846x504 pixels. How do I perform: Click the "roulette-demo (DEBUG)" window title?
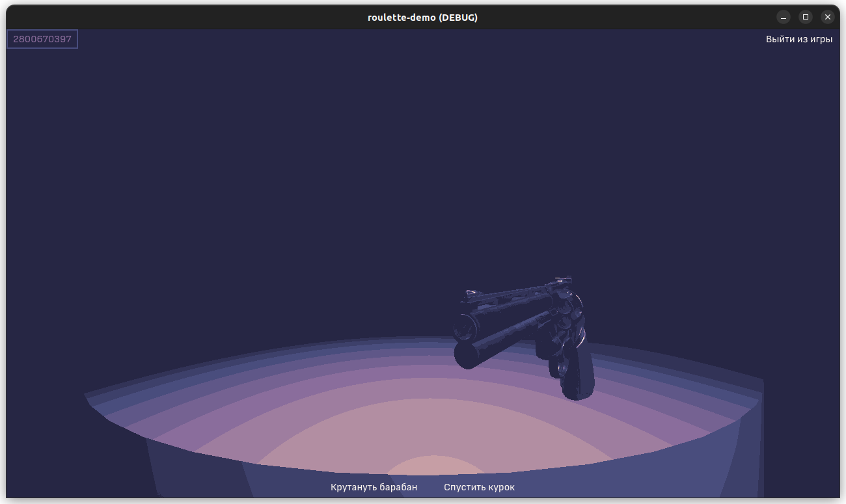click(x=423, y=18)
